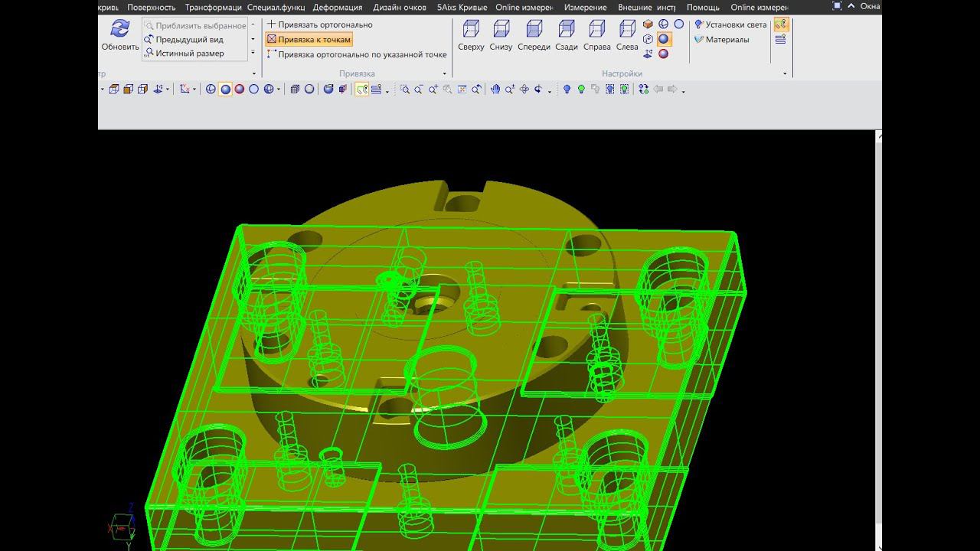Switch to the Сзади back view
The image size is (980, 551).
(x=567, y=35)
